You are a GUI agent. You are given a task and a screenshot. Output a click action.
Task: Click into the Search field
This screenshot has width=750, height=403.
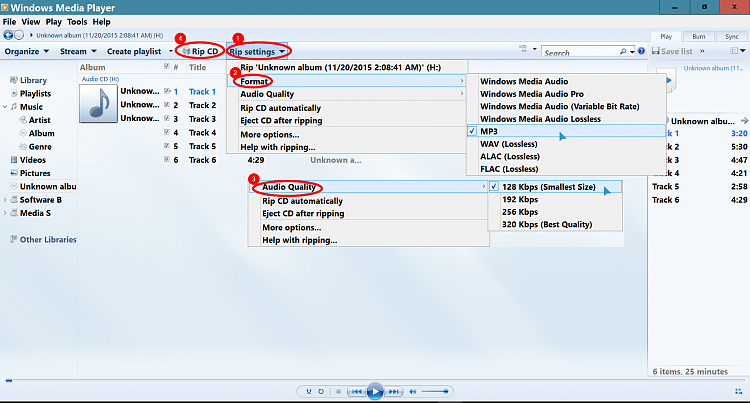580,52
